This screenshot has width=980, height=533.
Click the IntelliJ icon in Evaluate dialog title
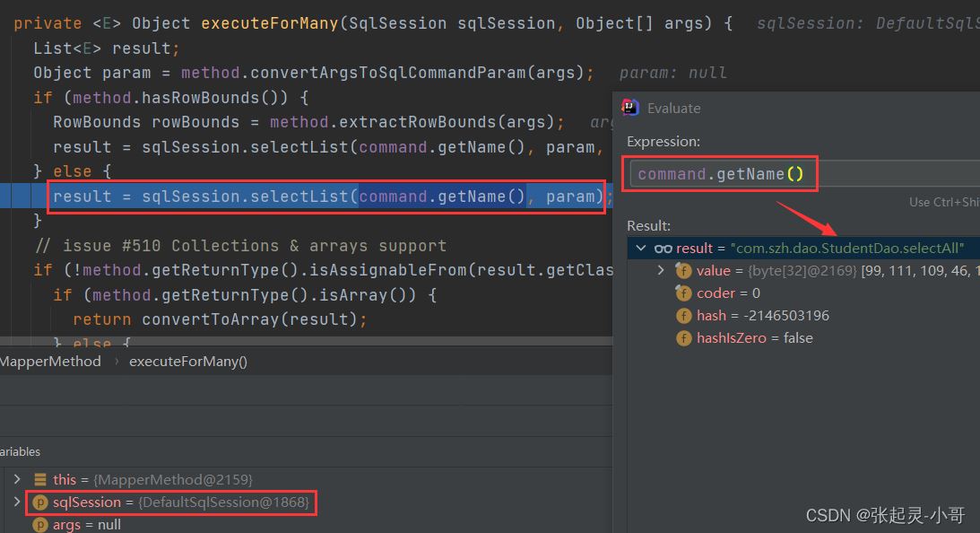(630, 108)
